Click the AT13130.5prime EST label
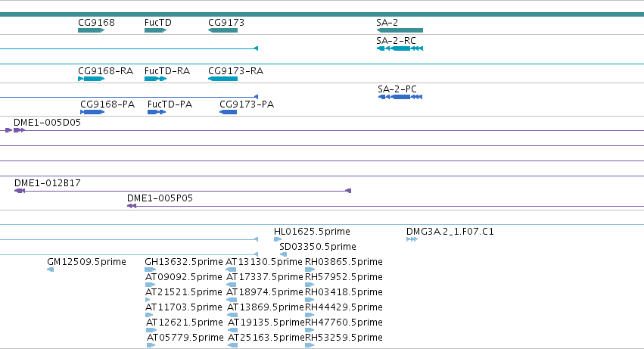Viewport: 644px width, 349px height. [x=264, y=262]
